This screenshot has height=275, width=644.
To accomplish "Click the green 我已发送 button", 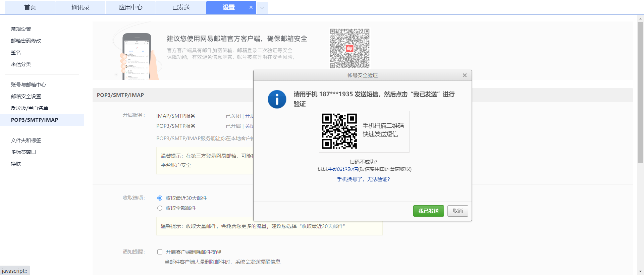I will [429, 211].
